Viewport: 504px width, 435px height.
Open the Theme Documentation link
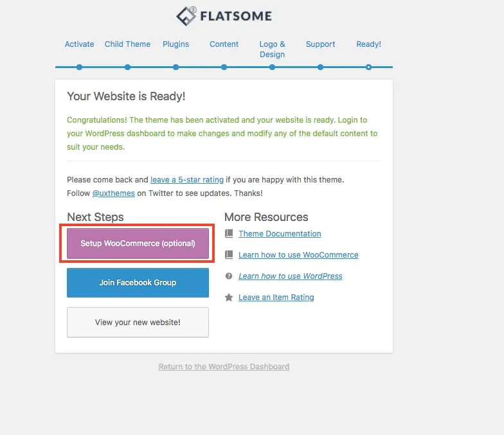tap(280, 234)
